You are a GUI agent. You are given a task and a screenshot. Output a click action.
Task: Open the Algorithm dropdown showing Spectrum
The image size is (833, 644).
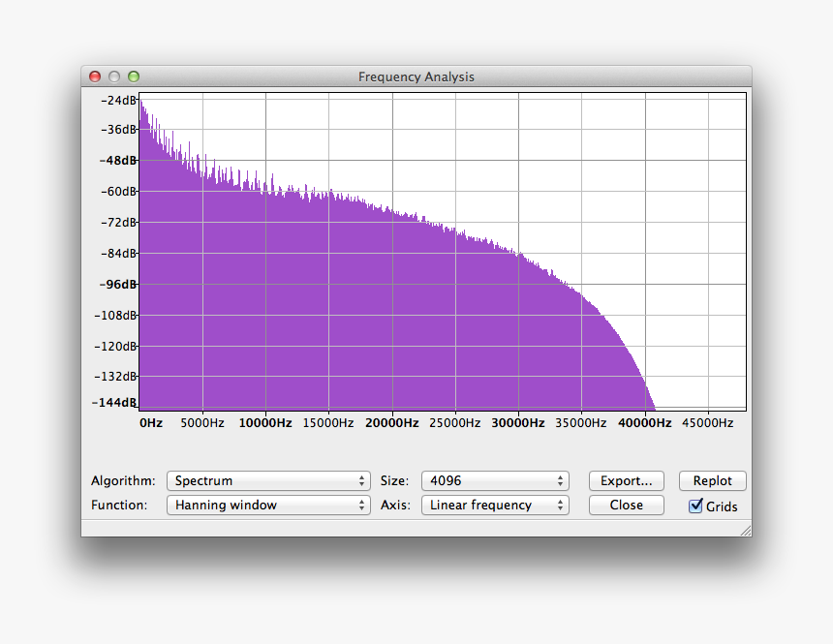tap(268, 481)
